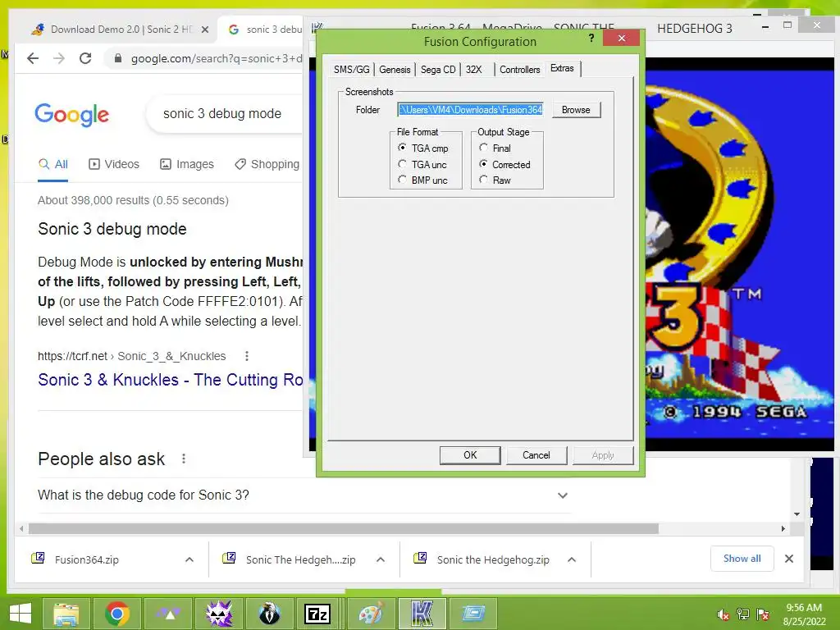Open the 32X tab
The height and width of the screenshot is (630, 840).
pyautogui.click(x=473, y=70)
